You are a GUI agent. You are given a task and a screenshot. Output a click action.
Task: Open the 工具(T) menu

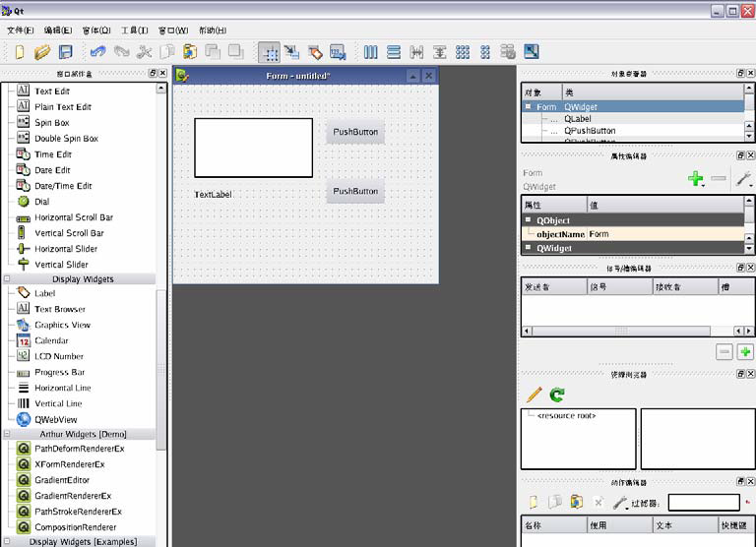135,30
